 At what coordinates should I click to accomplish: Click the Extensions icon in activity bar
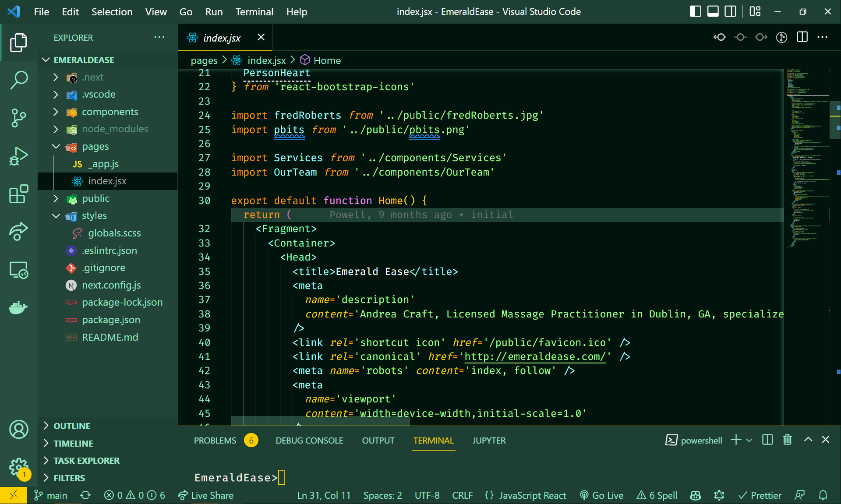(x=18, y=192)
